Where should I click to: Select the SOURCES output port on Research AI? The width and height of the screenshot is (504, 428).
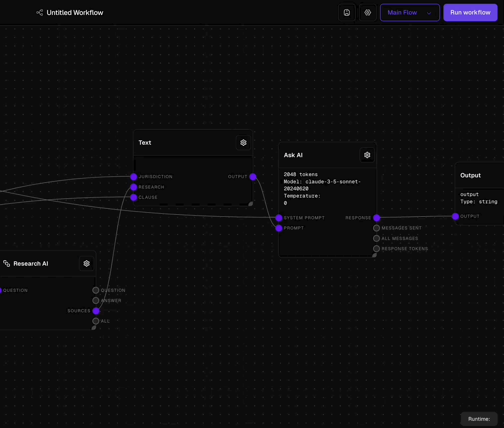tap(96, 310)
